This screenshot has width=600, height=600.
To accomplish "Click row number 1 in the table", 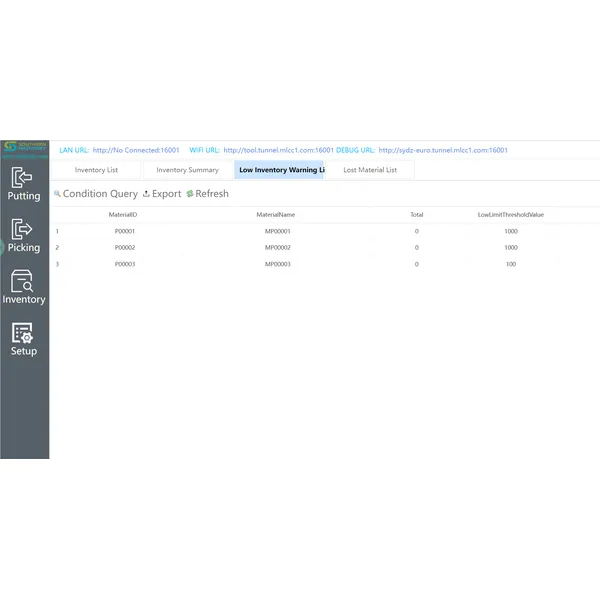I will point(57,231).
